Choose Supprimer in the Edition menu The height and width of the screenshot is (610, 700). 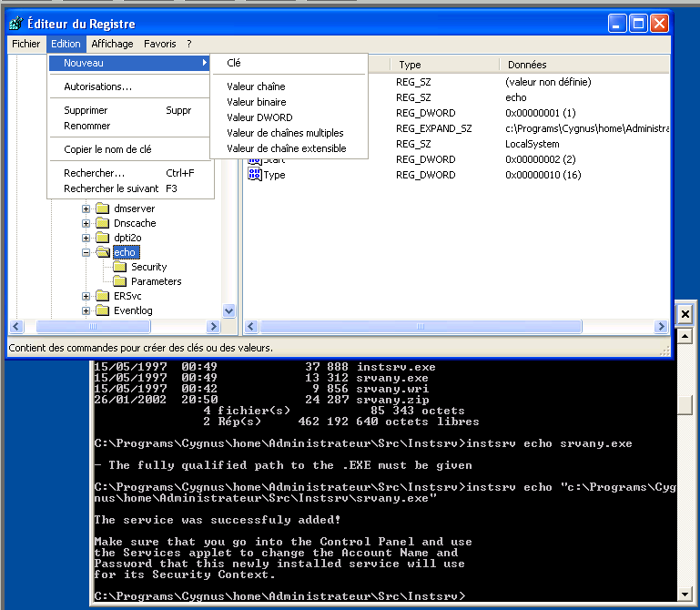(129, 110)
